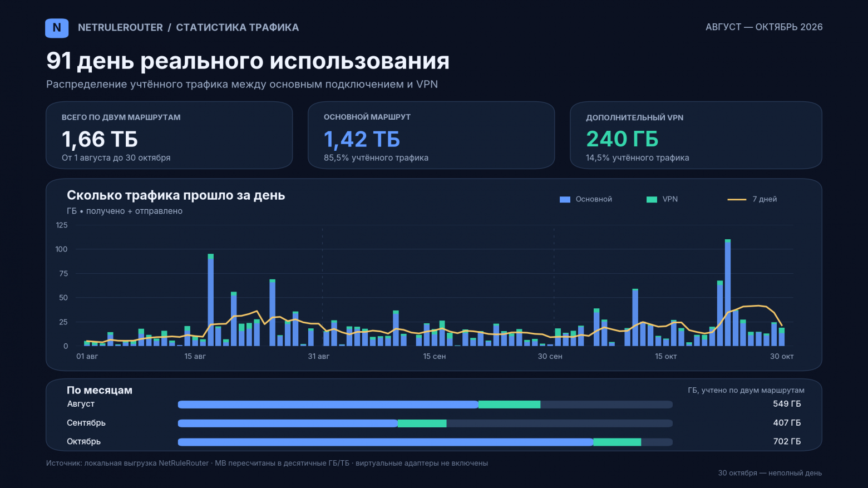Click the blue N logo icon
The height and width of the screenshot is (488, 868).
point(57,28)
